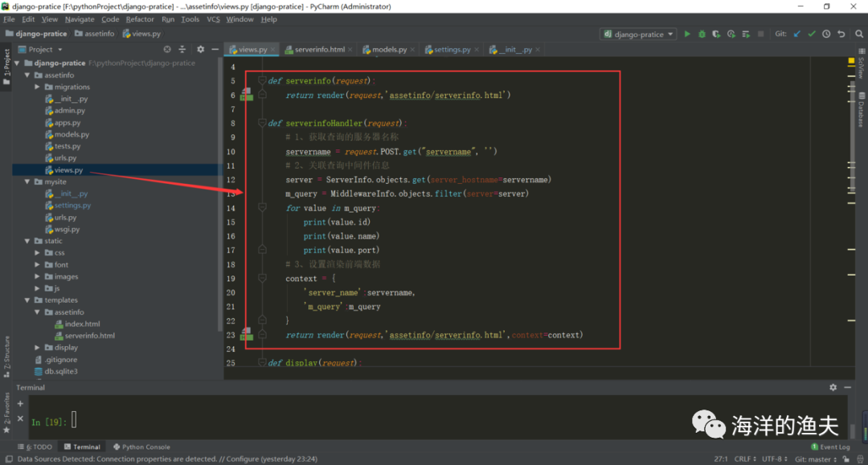Click the Git update project arrow

(797, 35)
